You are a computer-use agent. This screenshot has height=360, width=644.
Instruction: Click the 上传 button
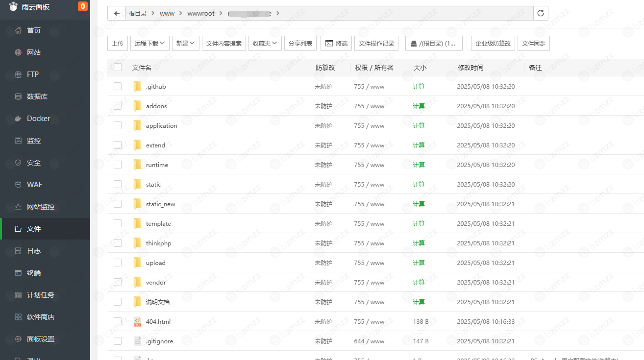click(x=118, y=43)
